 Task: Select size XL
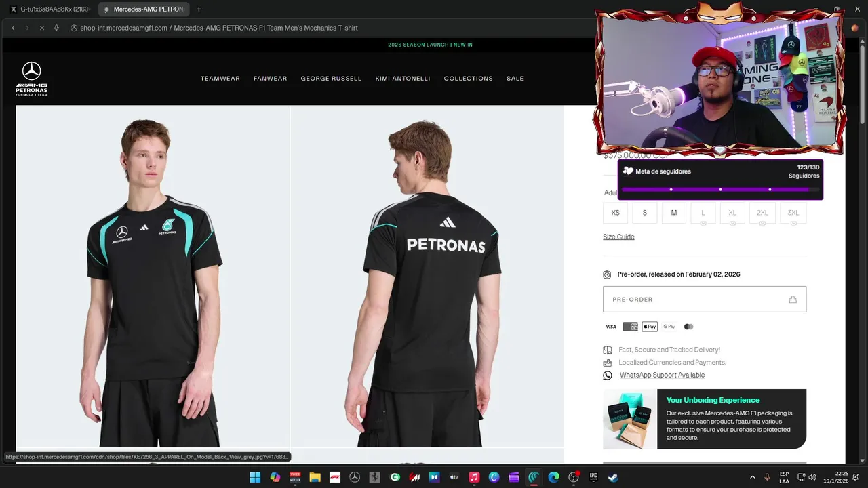coord(732,213)
